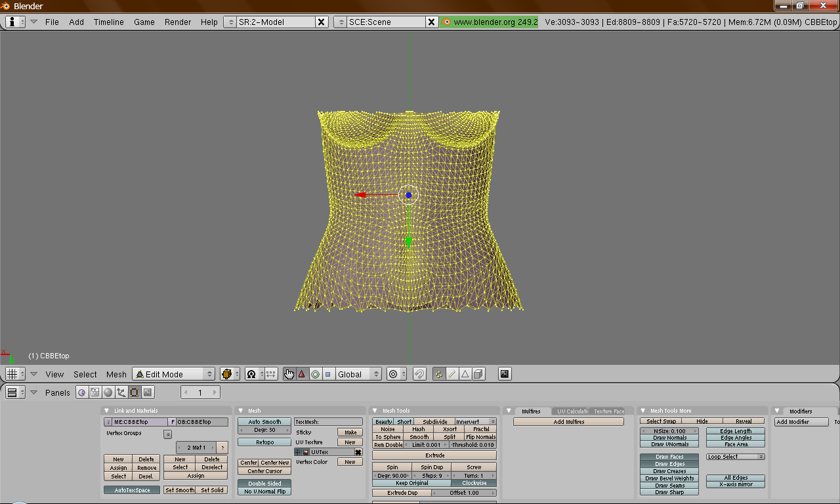Select the rotate manipulator ring icon
This screenshot has height=504, width=840.
315,374
